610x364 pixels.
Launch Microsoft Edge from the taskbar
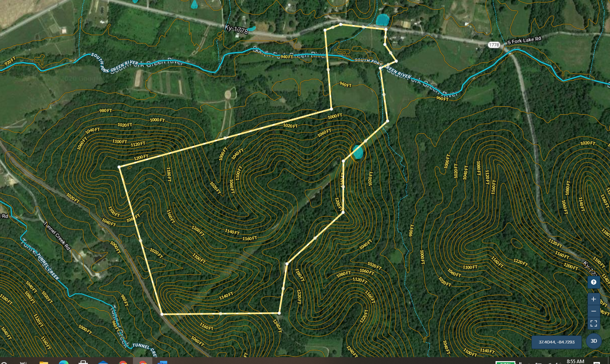(64, 362)
